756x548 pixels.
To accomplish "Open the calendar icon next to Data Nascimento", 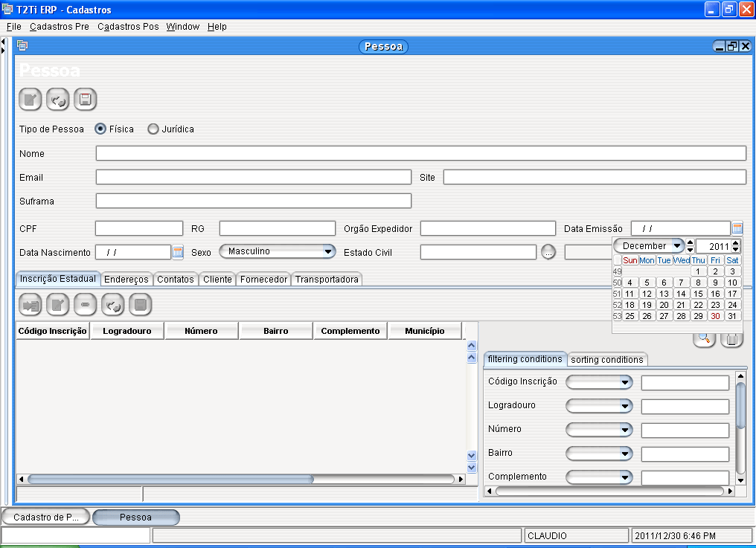I will pos(177,251).
